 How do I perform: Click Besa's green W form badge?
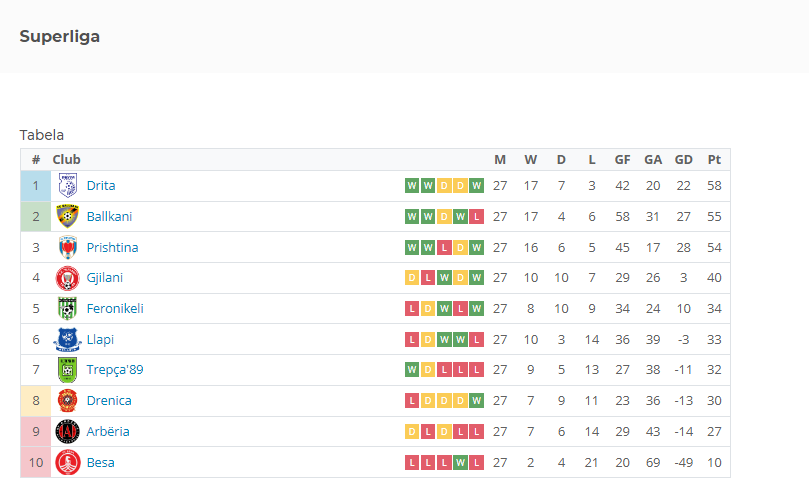460,463
